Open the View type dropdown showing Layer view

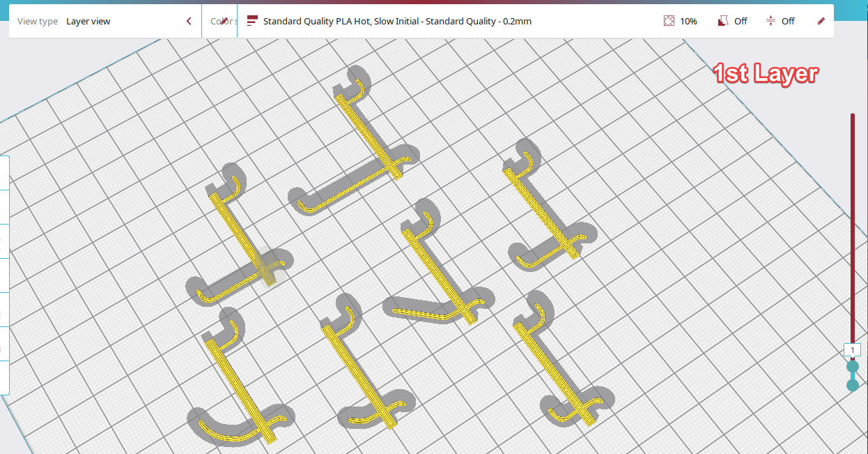(x=105, y=21)
